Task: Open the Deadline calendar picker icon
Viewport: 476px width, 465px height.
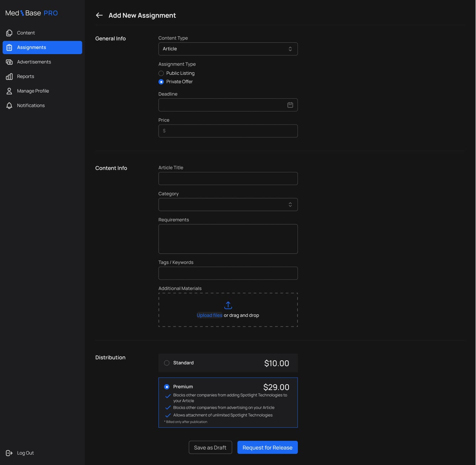Action: tap(290, 105)
